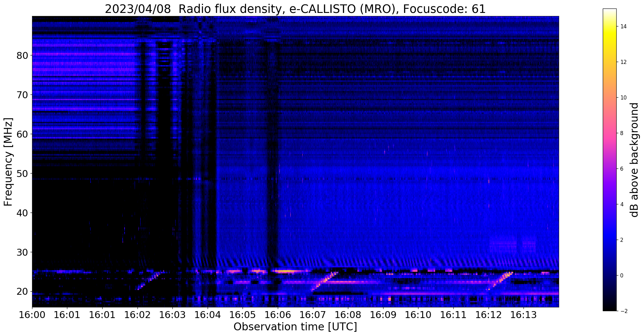Screen dimensions: 644x336
Task: Click the colorbar tick labeled 10
Action: pyautogui.click(x=623, y=98)
